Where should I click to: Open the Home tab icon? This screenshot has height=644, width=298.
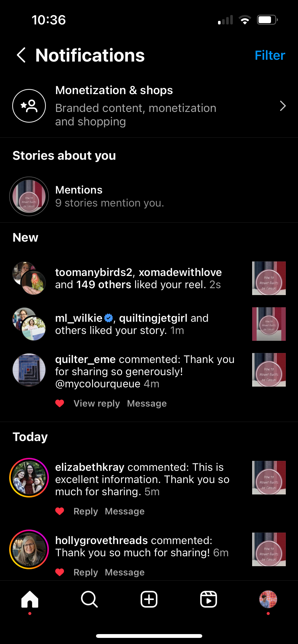30,599
